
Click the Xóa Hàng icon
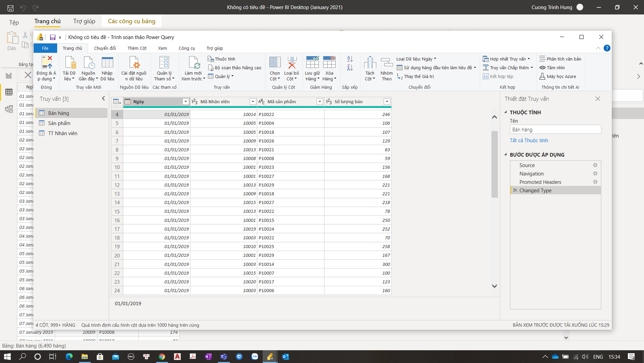tap(329, 63)
